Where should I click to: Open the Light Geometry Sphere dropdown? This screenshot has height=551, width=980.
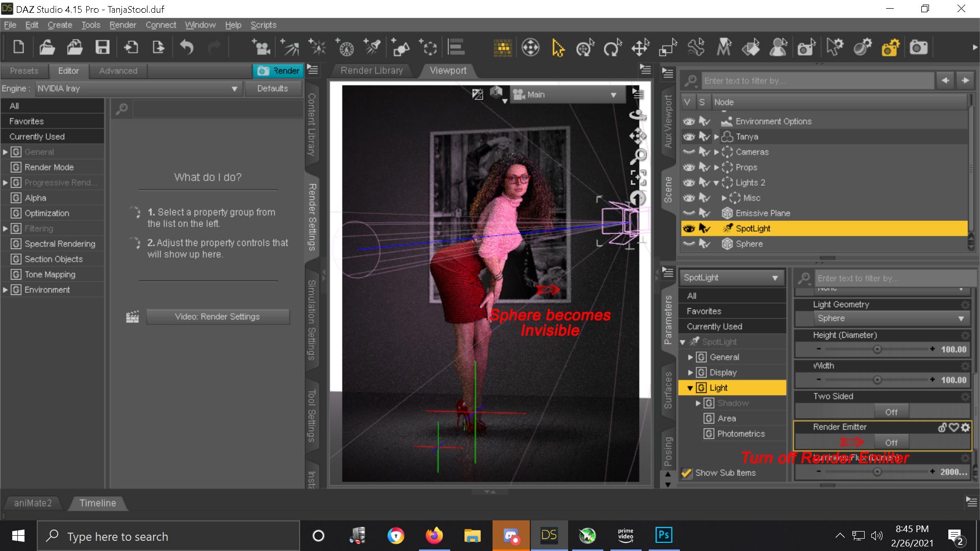point(890,318)
